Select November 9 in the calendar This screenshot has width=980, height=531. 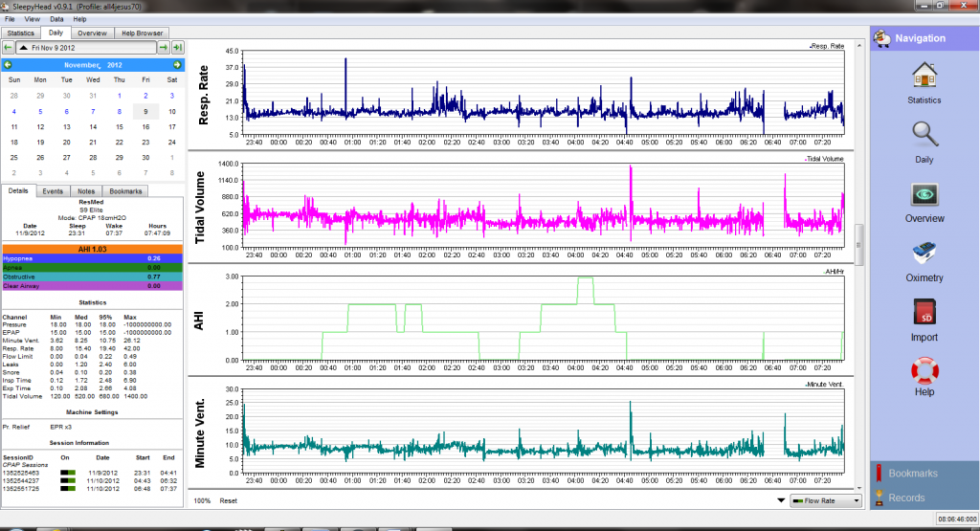click(145, 111)
